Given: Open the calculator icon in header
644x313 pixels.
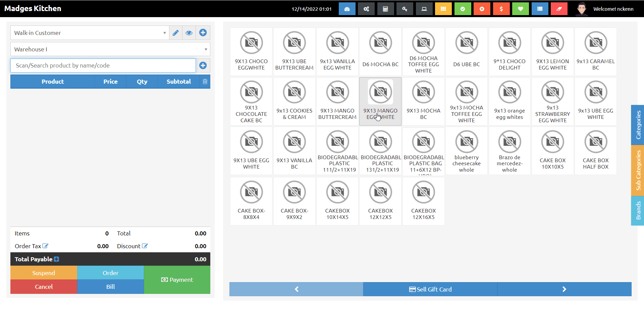Looking at the screenshot, I should pos(385,9).
